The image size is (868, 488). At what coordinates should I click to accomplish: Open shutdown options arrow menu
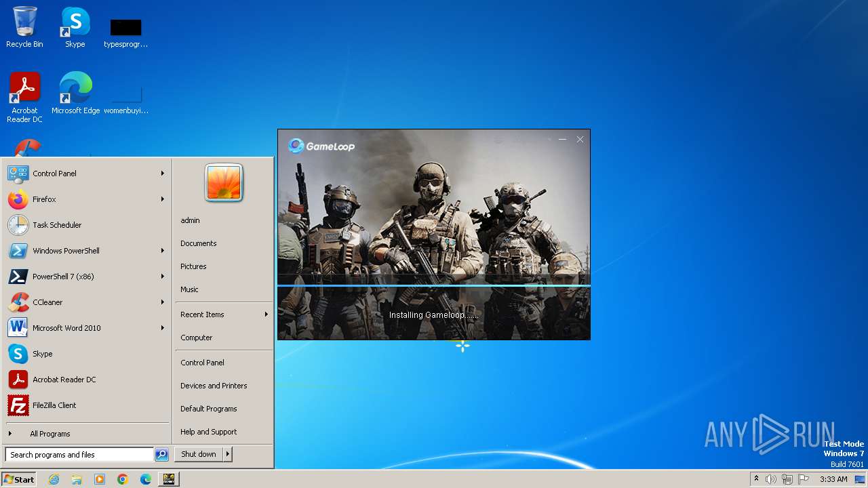228,454
